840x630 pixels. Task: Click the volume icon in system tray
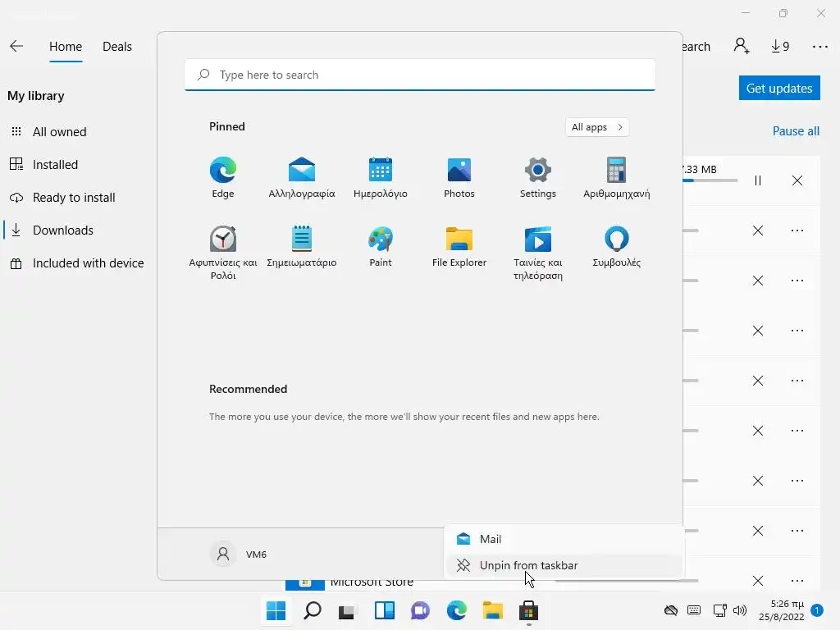point(740,610)
